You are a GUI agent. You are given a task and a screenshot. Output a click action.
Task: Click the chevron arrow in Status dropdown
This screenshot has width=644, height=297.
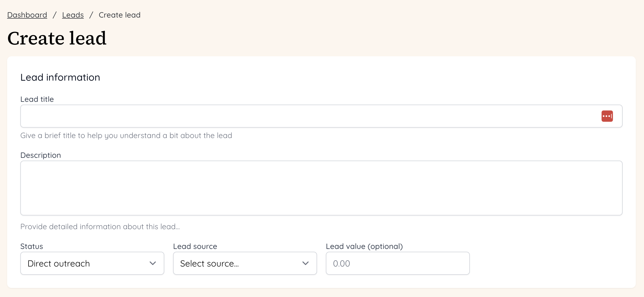[153, 263]
